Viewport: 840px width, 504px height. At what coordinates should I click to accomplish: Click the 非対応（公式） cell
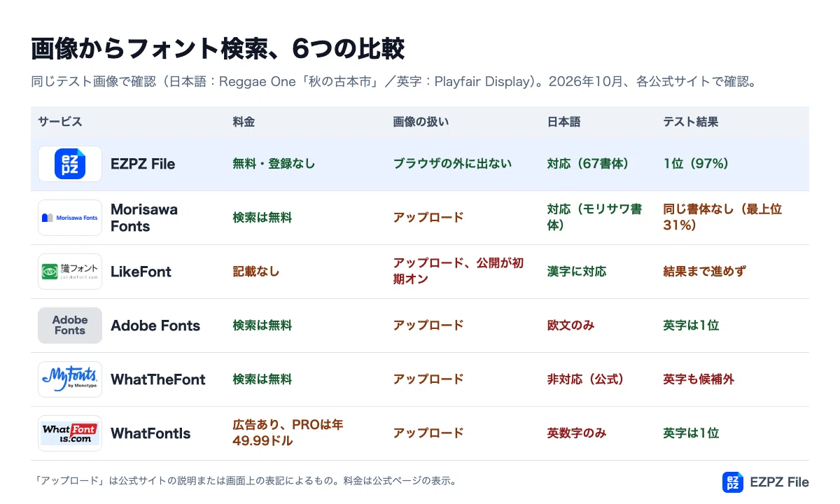(586, 379)
